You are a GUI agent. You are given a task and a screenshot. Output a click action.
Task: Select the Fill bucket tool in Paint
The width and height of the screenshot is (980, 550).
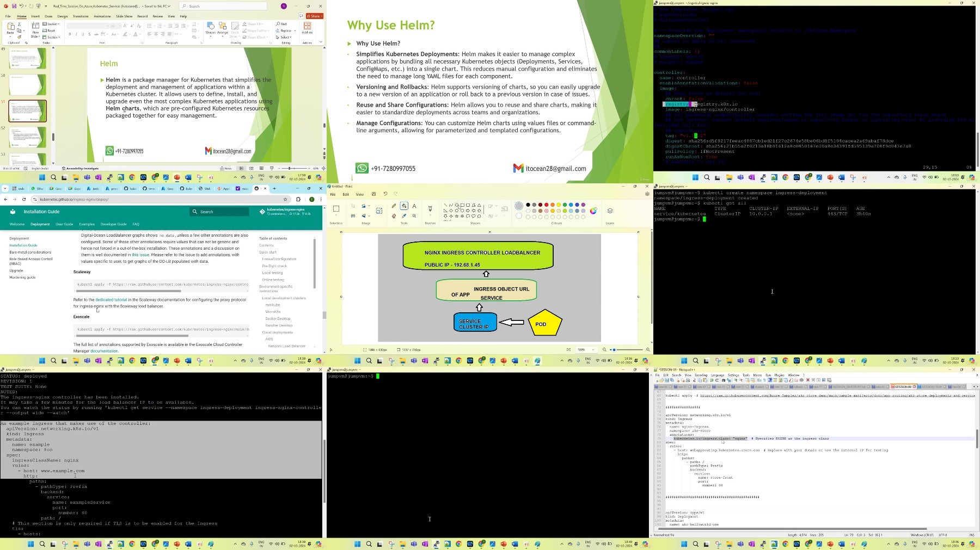pyautogui.click(x=404, y=206)
